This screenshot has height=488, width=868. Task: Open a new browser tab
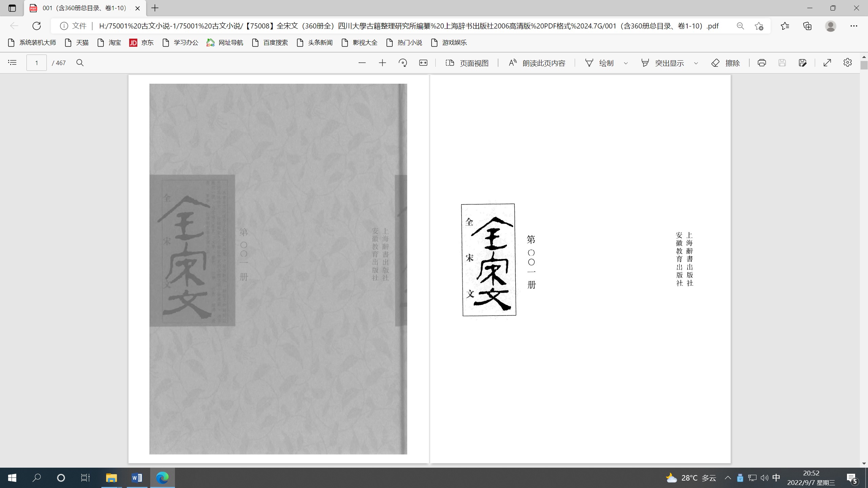[155, 8]
